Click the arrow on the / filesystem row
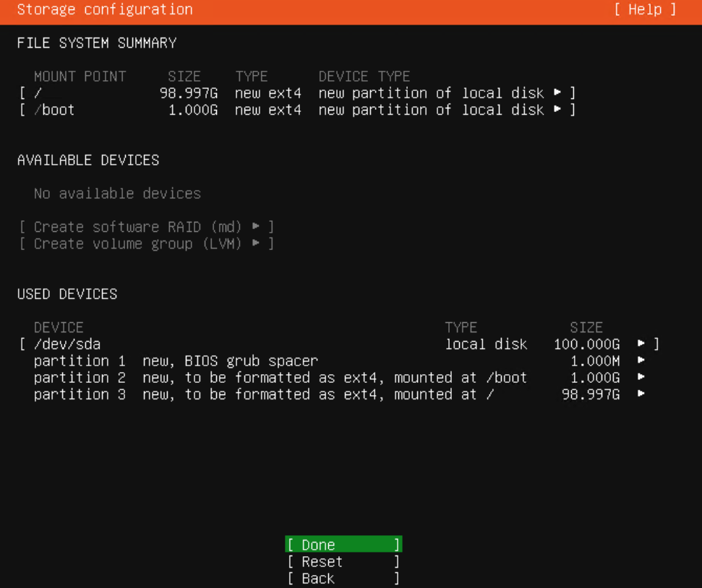 click(x=557, y=93)
